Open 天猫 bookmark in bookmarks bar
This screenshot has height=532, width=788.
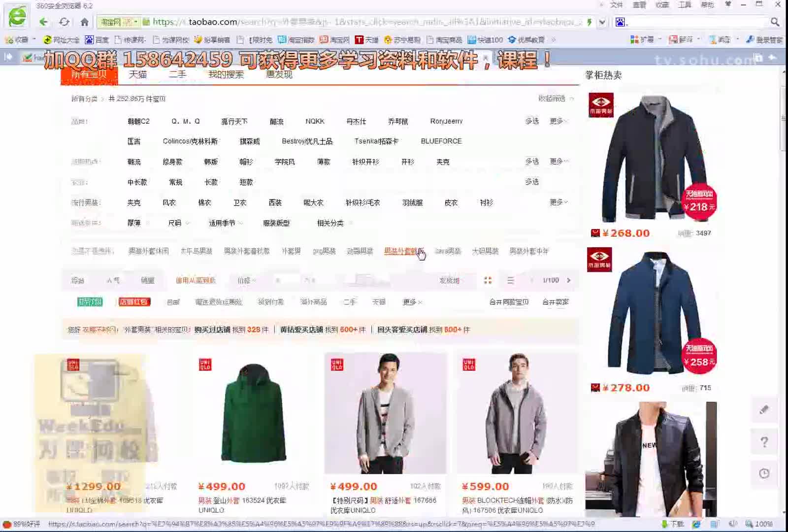tap(367, 39)
